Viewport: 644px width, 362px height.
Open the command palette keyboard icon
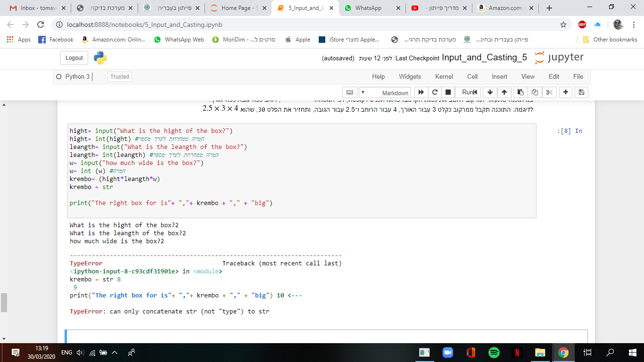tap(349, 92)
